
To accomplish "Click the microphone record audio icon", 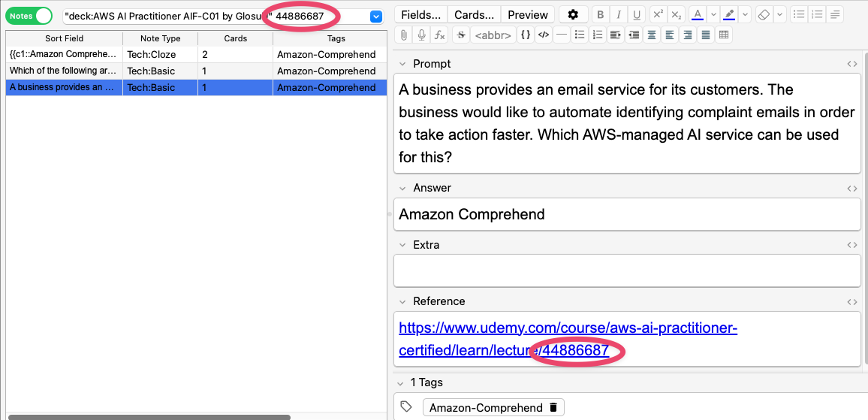I will (x=422, y=35).
